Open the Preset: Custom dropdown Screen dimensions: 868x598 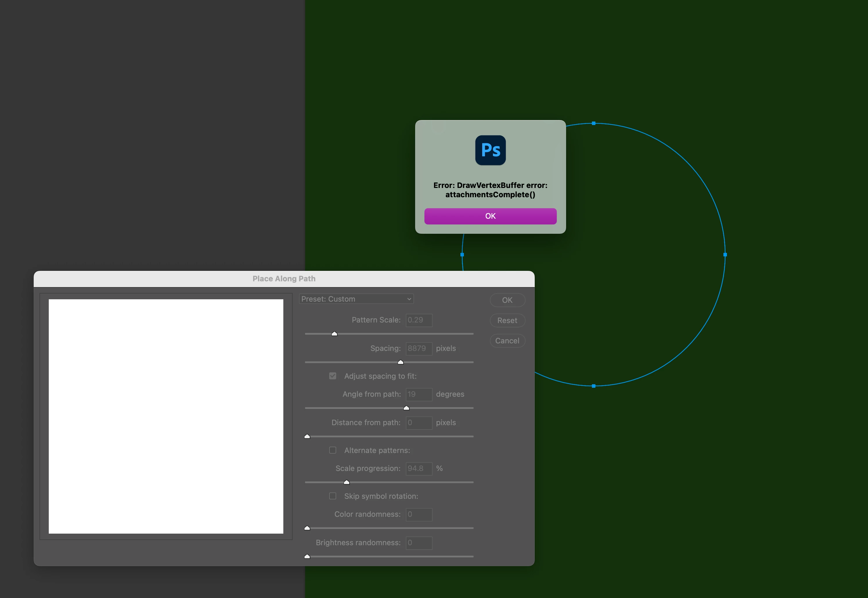[356, 299]
